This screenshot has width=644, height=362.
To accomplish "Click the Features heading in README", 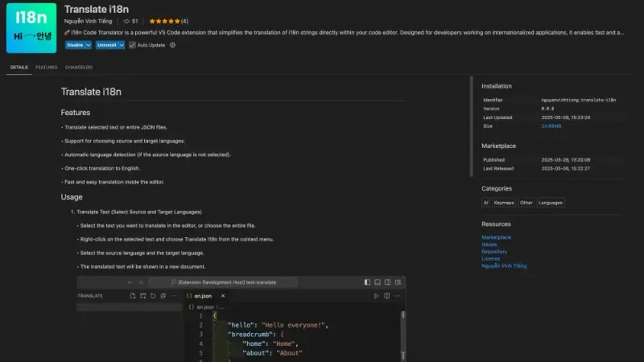I will (x=76, y=113).
